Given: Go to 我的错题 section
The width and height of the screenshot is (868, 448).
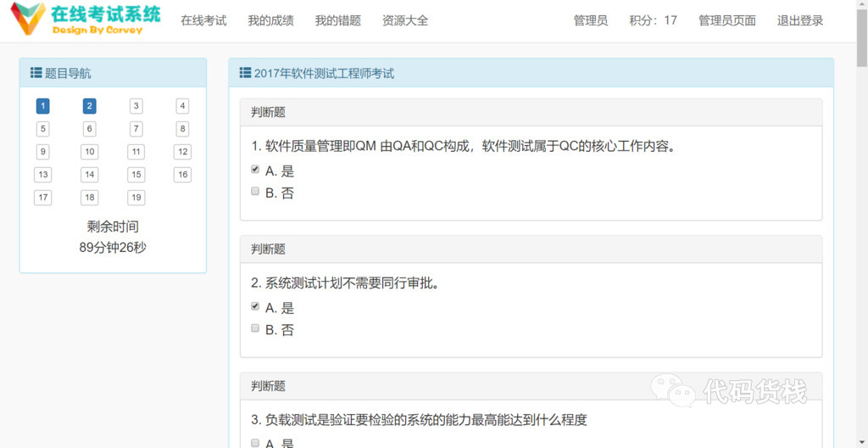Looking at the screenshot, I should pos(338,21).
